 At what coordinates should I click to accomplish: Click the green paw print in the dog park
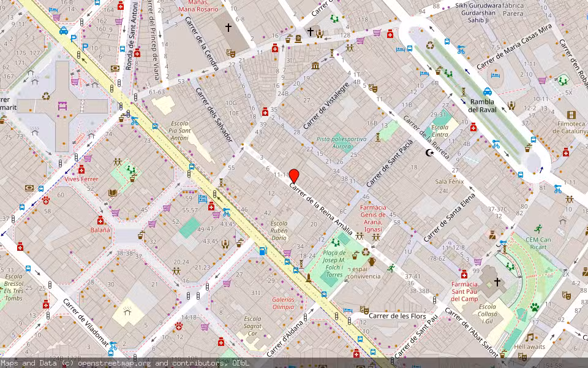point(534,307)
